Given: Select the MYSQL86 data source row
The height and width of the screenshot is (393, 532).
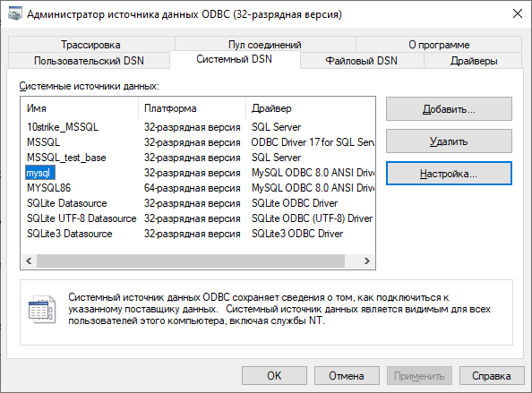Looking at the screenshot, I should (198, 188).
